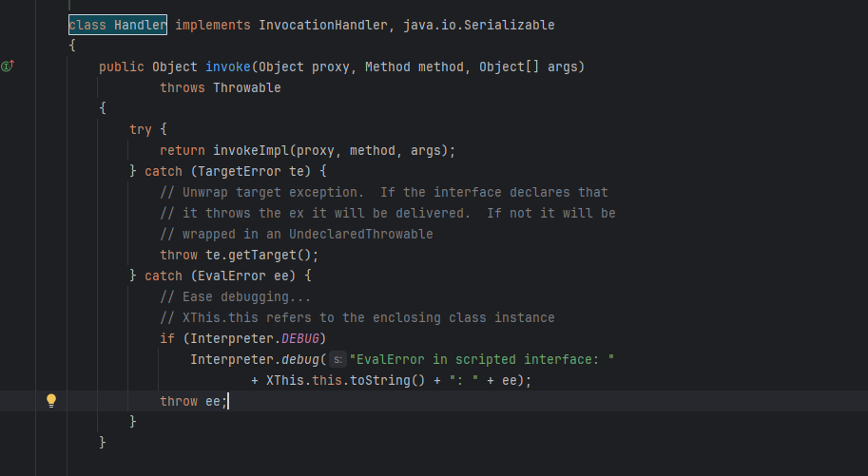Screen dimensions: 868x476
Task: Click the 's:' parameter hint inlay
Action: click(338, 360)
